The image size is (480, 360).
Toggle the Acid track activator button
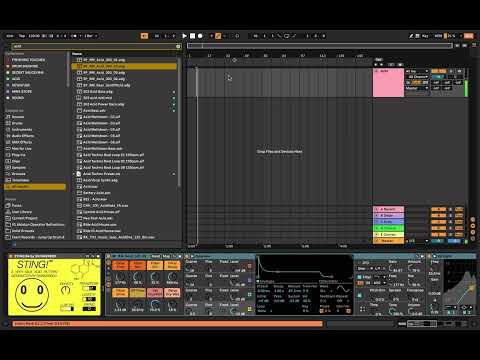(x=439, y=71)
